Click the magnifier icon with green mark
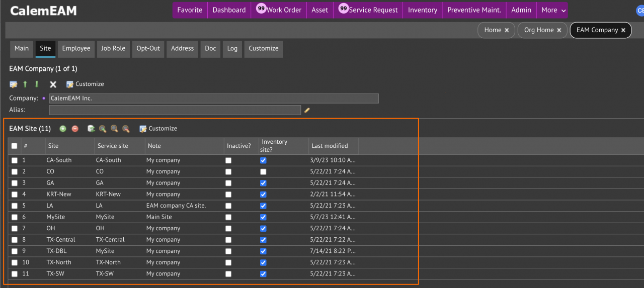 tap(103, 129)
